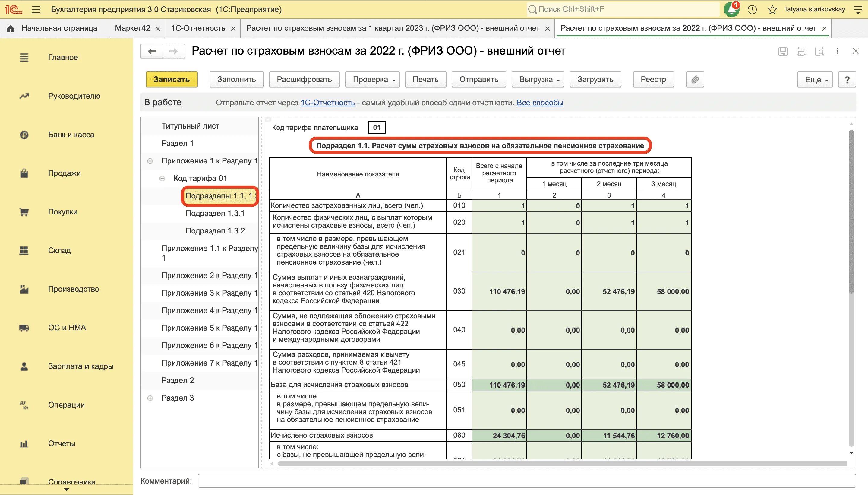The width and height of the screenshot is (868, 495).
Task: Click into the Комментарий input field
Action: [527, 481]
